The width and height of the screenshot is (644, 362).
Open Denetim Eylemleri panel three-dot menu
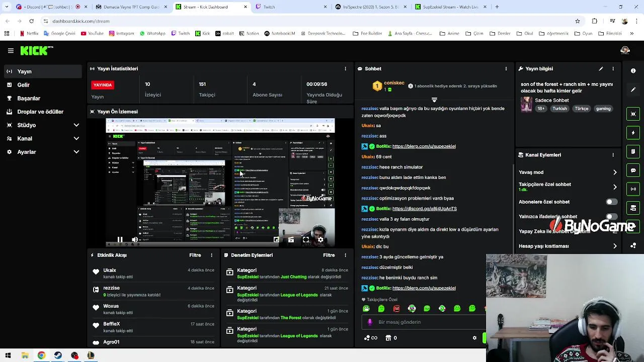(x=345, y=255)
